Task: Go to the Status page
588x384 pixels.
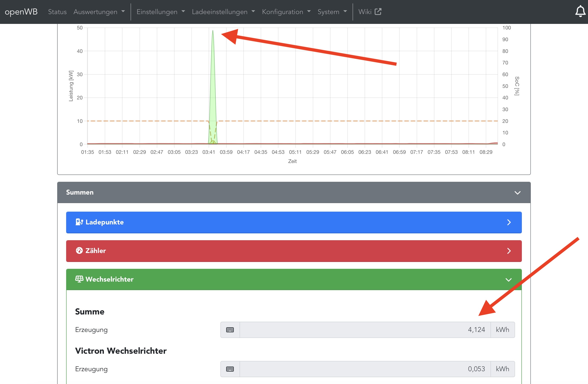Action: (57, 12)
